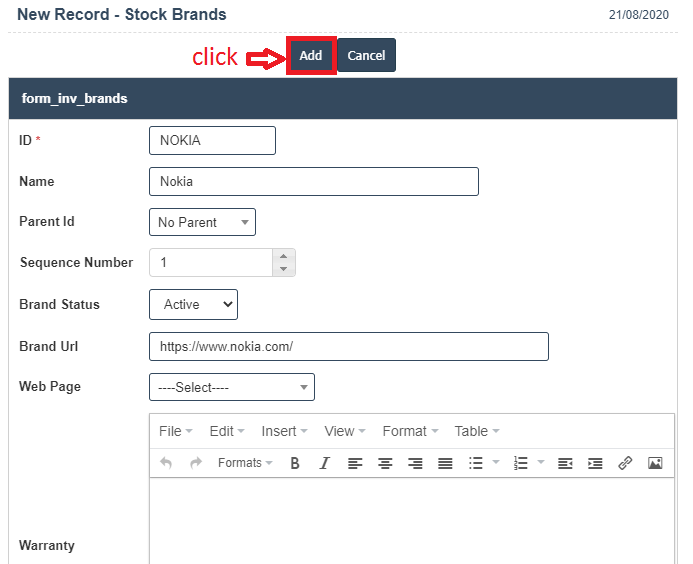Click the insert link icon
The image size is (693, 564).
click(x=625, y=463)
